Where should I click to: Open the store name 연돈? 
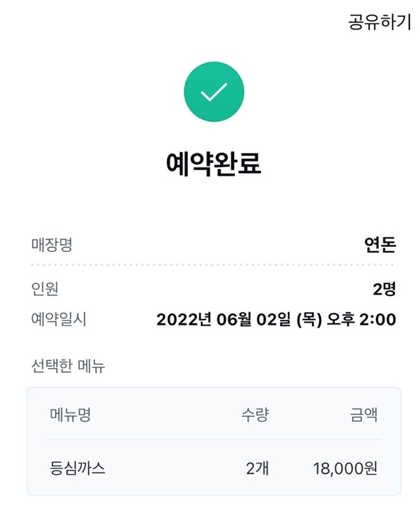[380, 245]
